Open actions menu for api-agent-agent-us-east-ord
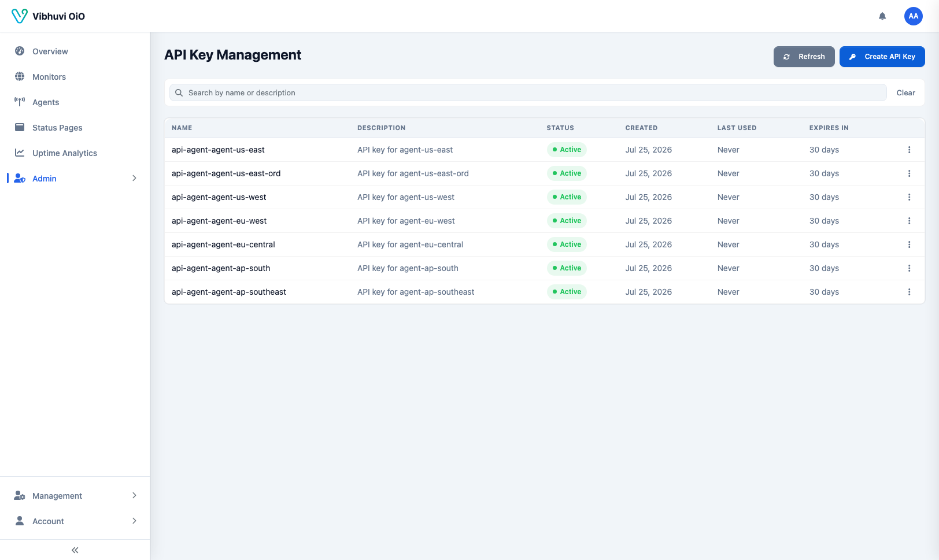The width and height of the screenshot is (939, 560). pos(909,173)
